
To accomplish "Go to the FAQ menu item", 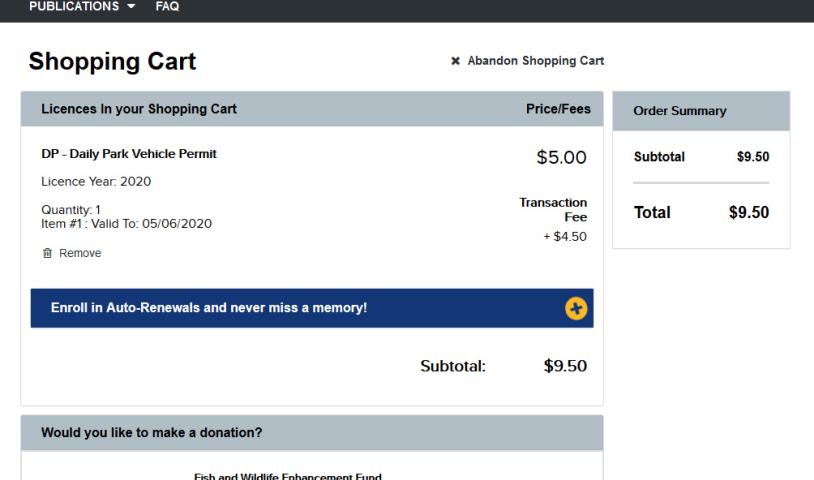I will 167,7.
